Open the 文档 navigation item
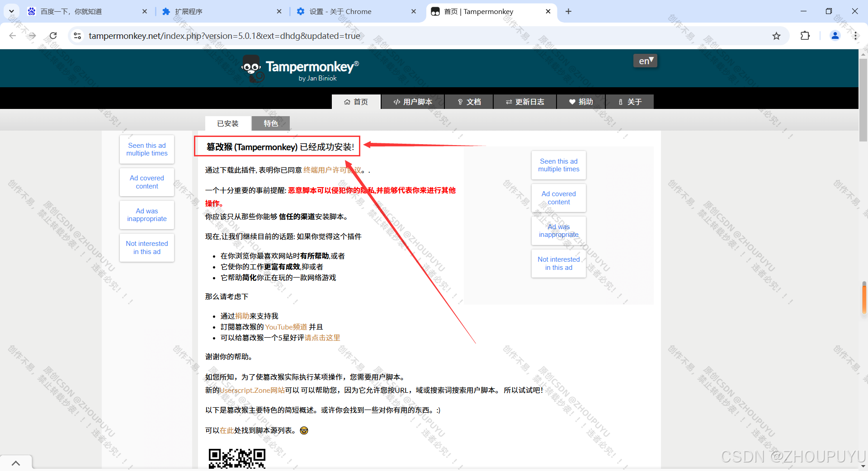Image resolution: width=868 pixels, height=471 pixels. [469, 102]
